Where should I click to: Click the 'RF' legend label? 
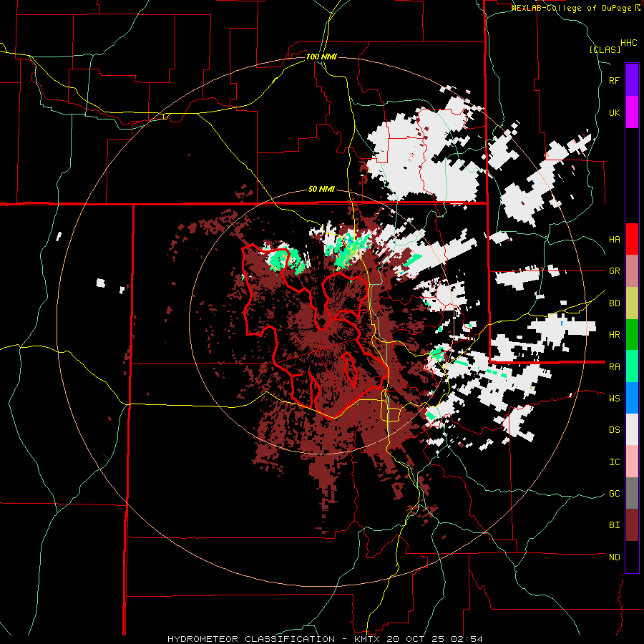click(614, 80)
